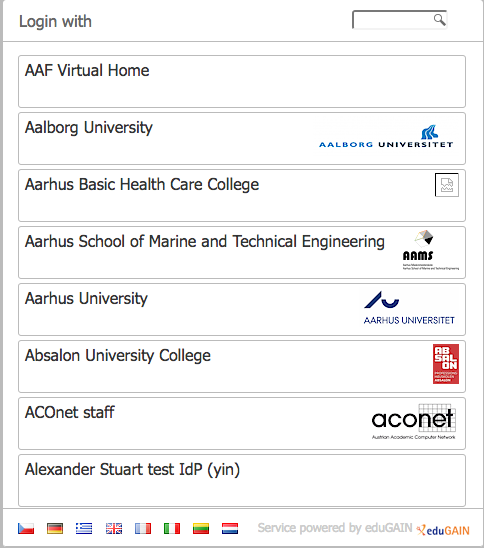Focus the identity provider search field

coord(399,20)
